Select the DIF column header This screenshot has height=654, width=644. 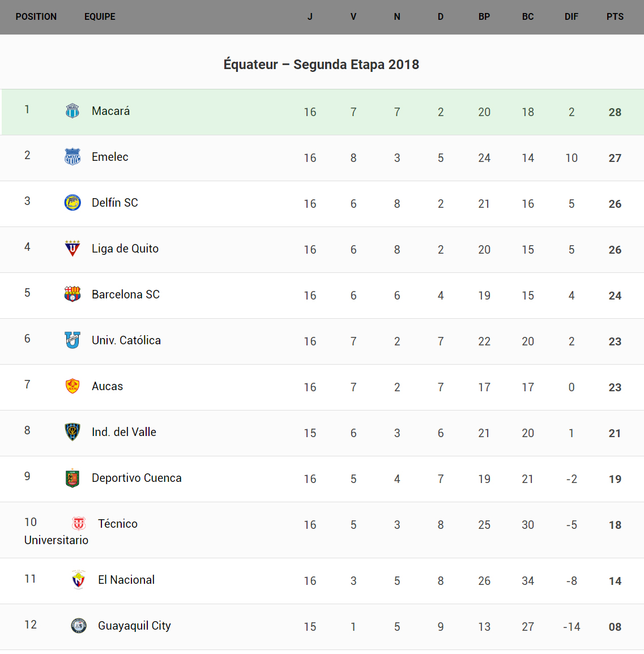[x=571, y=17]
